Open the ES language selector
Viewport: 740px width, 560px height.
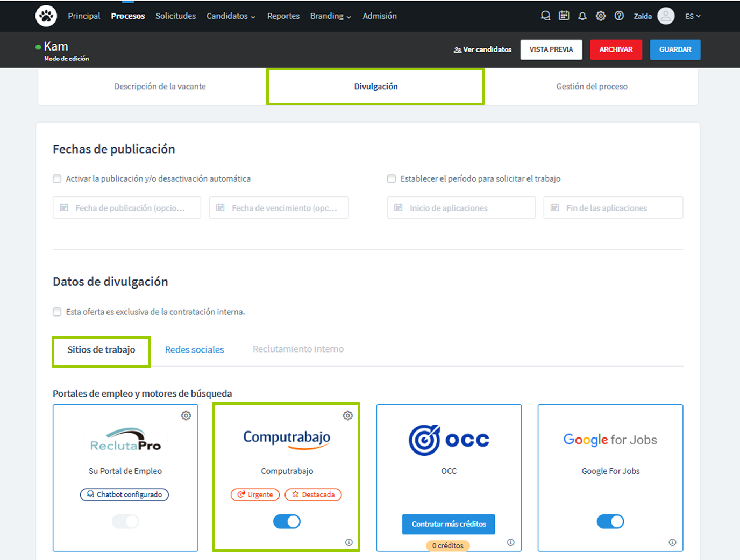(692, 16)
